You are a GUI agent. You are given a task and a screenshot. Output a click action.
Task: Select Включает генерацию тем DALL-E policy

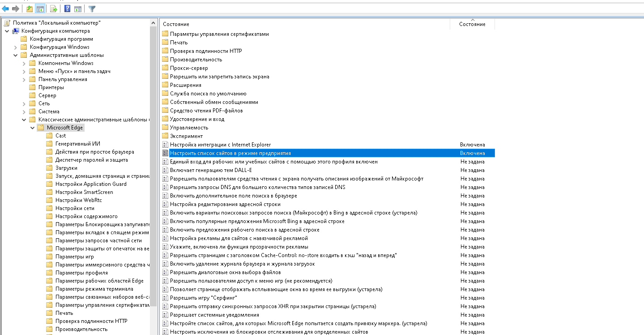pyautogui.click(x=210, y=170)
